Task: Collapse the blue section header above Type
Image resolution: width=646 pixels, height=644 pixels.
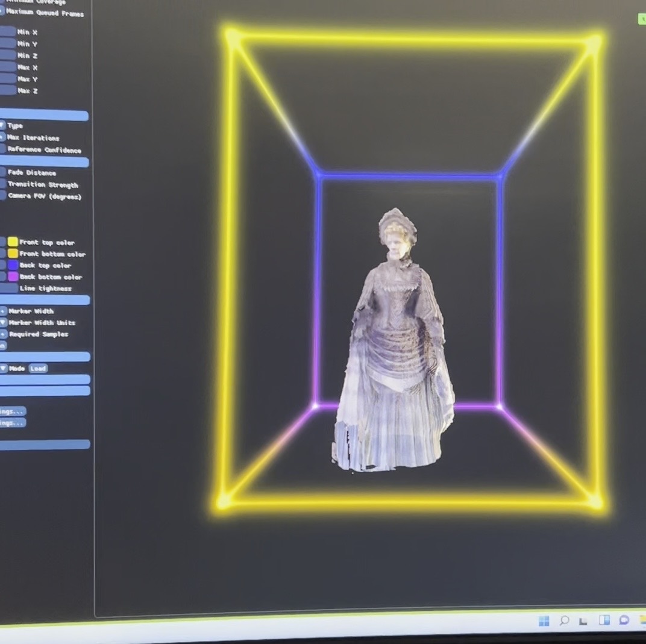Action: [x=43, y=115]
